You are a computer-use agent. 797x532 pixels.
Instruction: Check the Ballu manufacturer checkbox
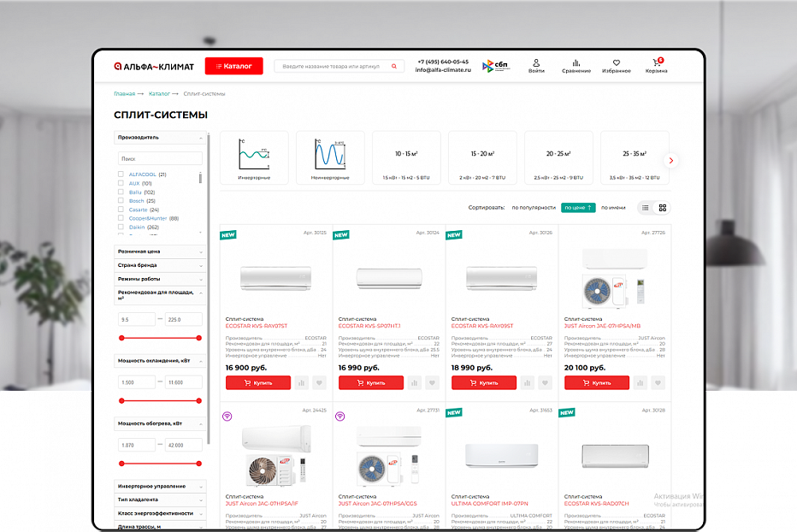coord(121,192)
